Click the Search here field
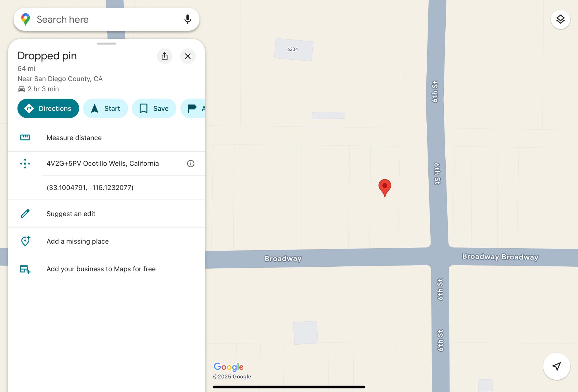 [106, 19]
